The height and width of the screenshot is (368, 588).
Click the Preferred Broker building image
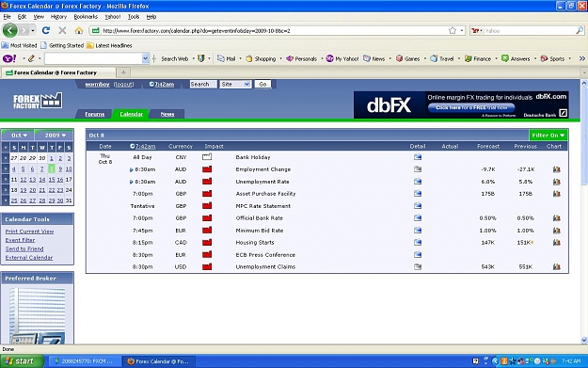[x=37, y=315]
